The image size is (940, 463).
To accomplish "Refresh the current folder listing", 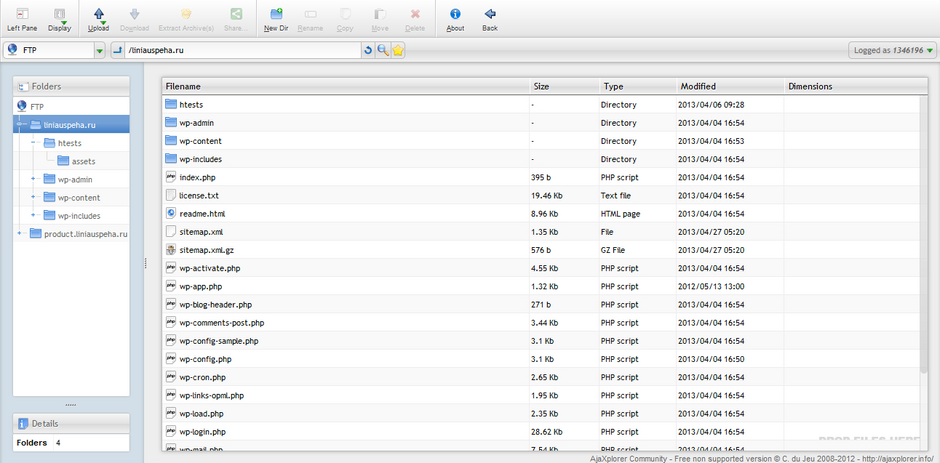I will pos(369,51).
